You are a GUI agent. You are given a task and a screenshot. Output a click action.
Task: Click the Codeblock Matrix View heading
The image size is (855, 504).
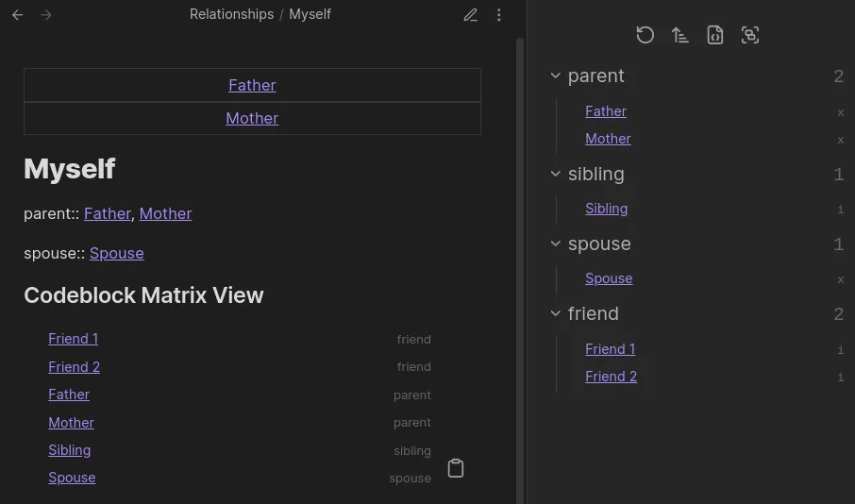click(143, 295)
